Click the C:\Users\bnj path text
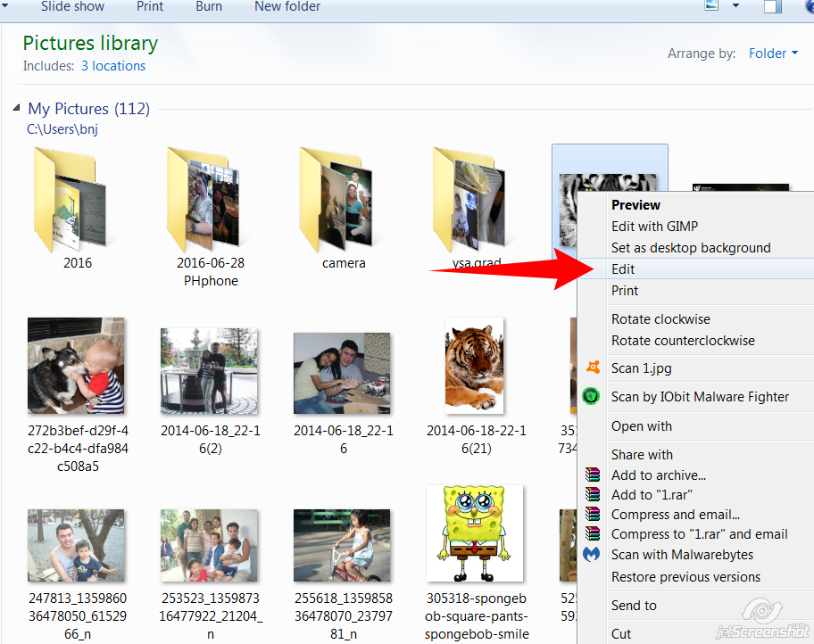Screen dimensions: 814x644 point(62,128)
